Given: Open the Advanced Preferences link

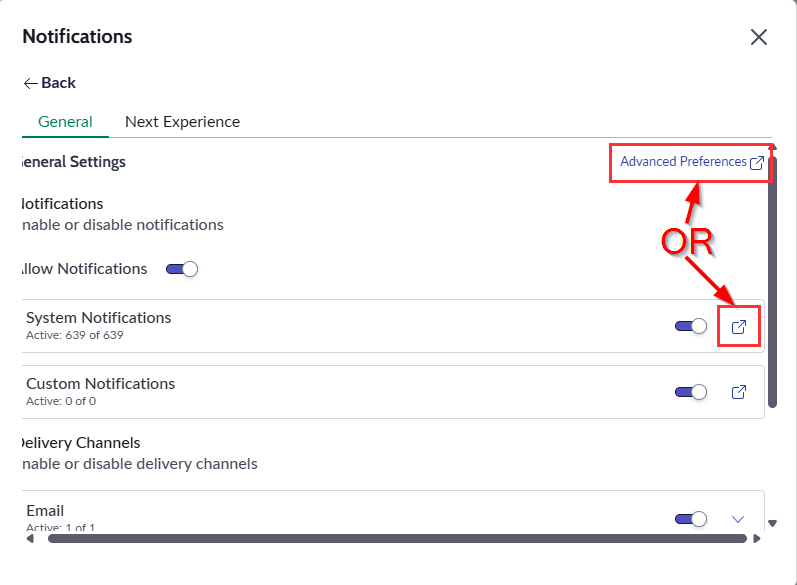Looking at the screenshot, I should pyautogui.click(x=683, y=162).
